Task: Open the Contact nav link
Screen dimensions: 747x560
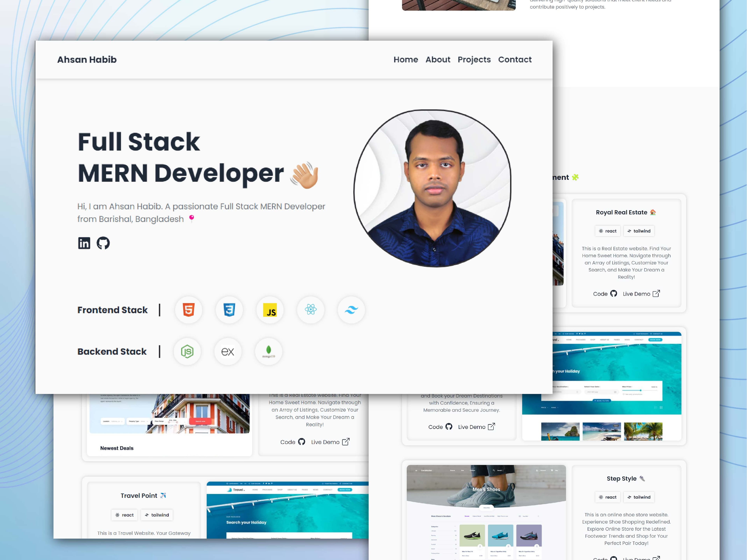Action: (x=515, y=60)
